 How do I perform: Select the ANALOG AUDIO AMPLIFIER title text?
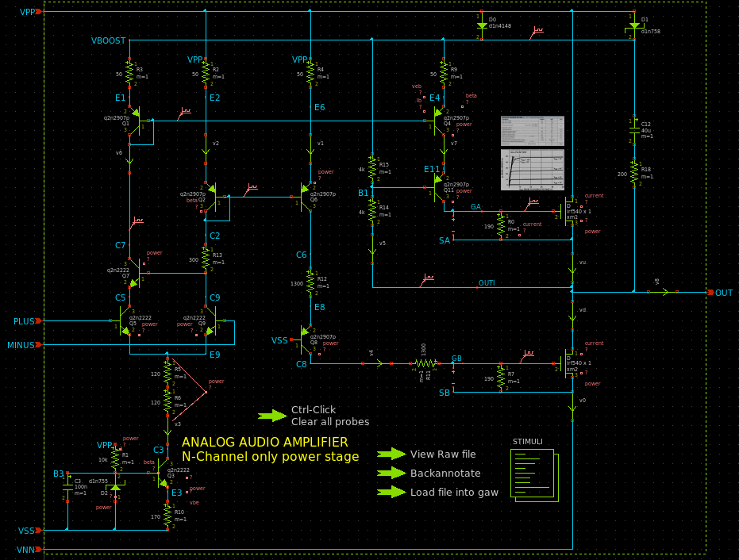[264, 443]
